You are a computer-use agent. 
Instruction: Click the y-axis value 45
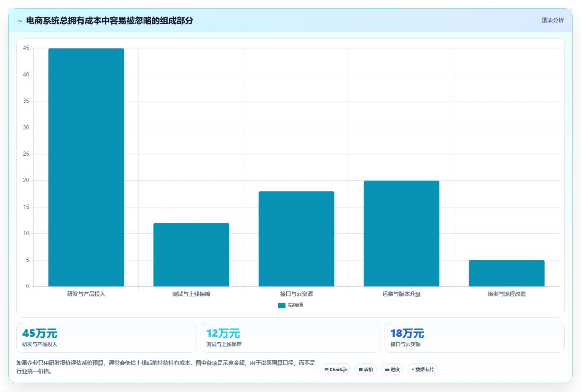pyautogui.click(x=26, y=48)
